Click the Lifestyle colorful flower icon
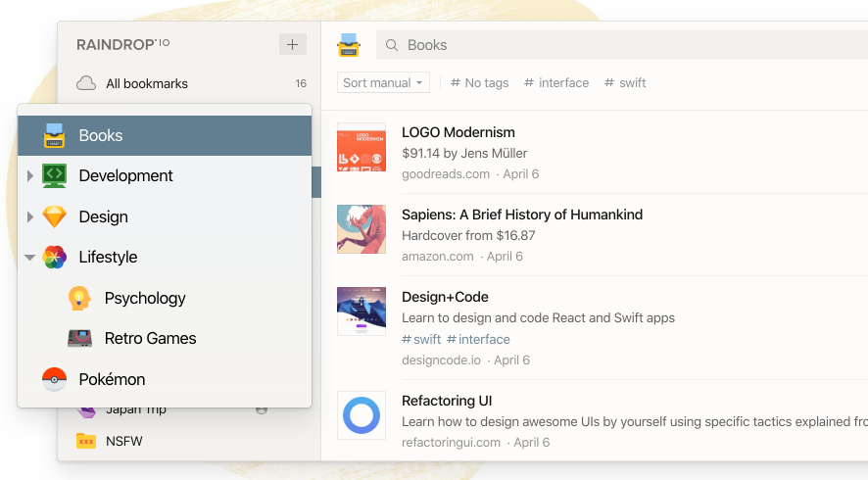The height and width of the screenshot is (480, 868). click(x=54, y=257)
